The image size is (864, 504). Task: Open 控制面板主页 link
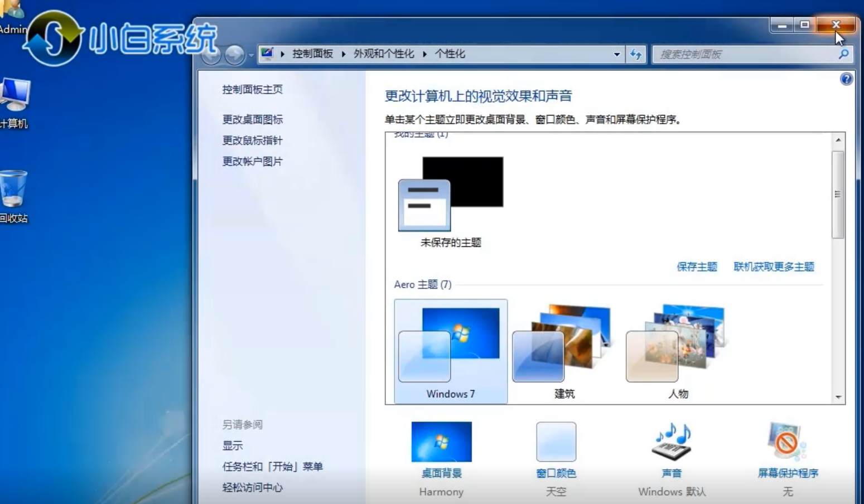(x=252, y=89)
